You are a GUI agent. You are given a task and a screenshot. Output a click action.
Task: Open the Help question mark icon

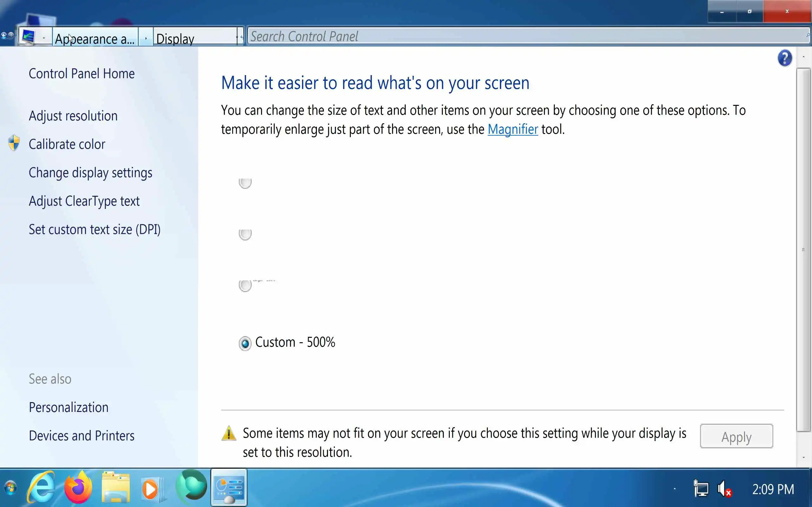784,59
